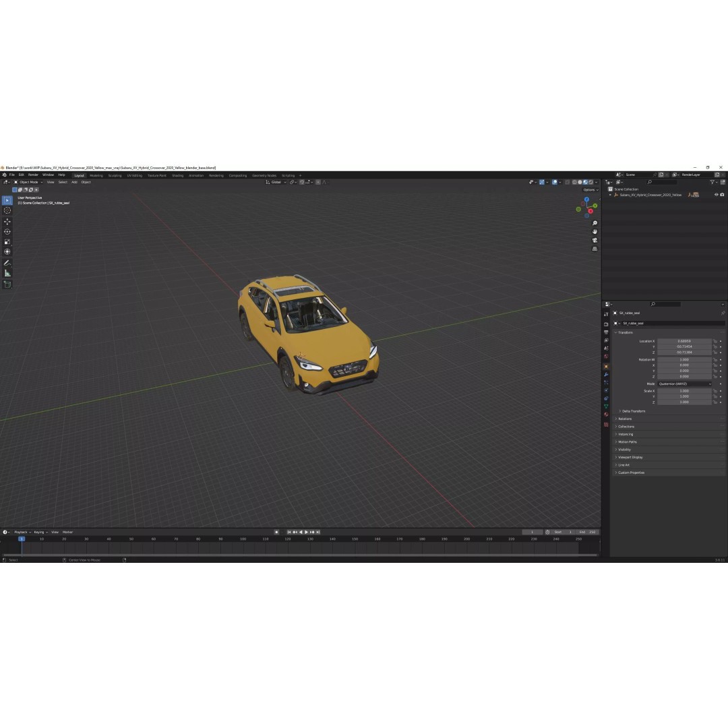The image size is (728, 728).
Task: Open the Particles properties tab
Action: tap(606, 383)
